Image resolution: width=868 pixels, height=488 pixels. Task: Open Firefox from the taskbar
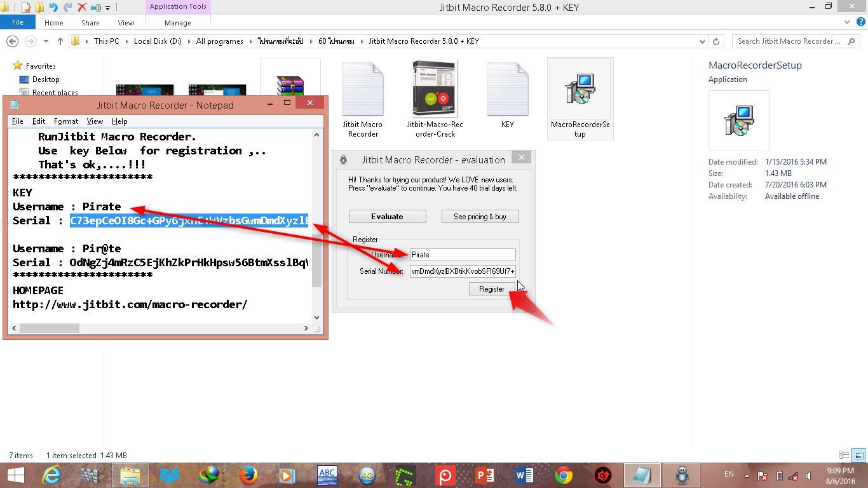tap(248, 475)
